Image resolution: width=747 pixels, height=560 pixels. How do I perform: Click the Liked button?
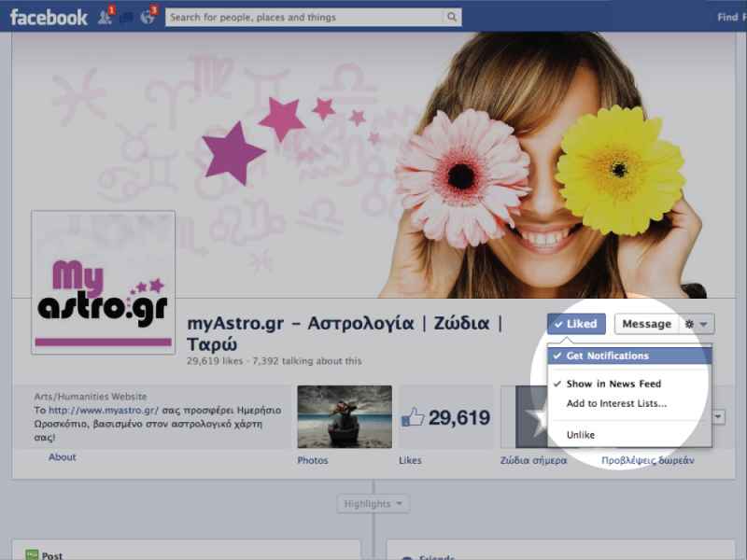(x=576, y=324)
